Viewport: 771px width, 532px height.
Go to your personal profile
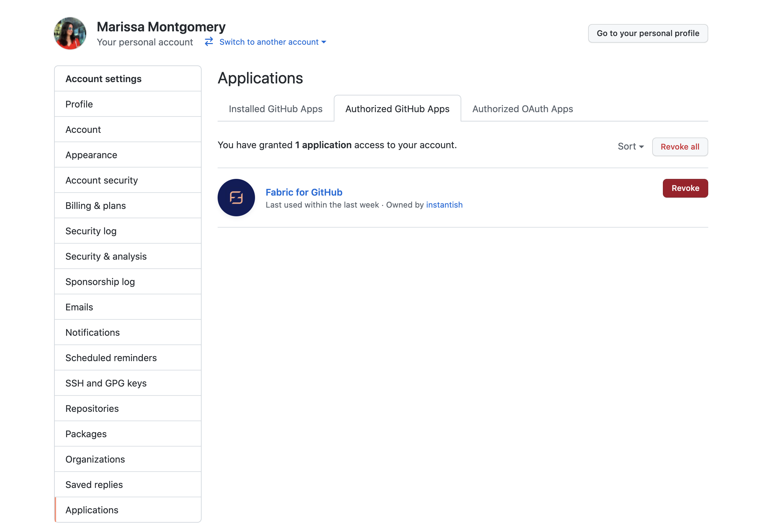pyautogui.click(x=648, y=33)
